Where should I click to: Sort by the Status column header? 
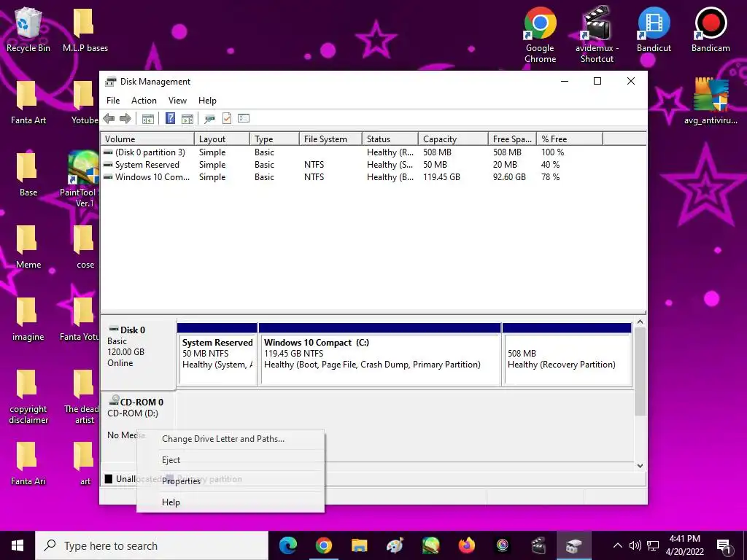pos(390,139)
